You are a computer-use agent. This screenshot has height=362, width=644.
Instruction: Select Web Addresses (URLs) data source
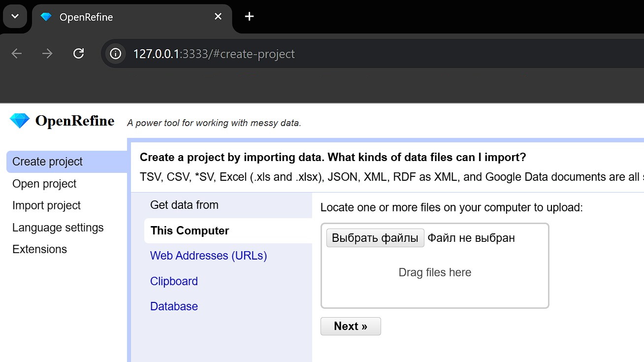pos(208,256)
